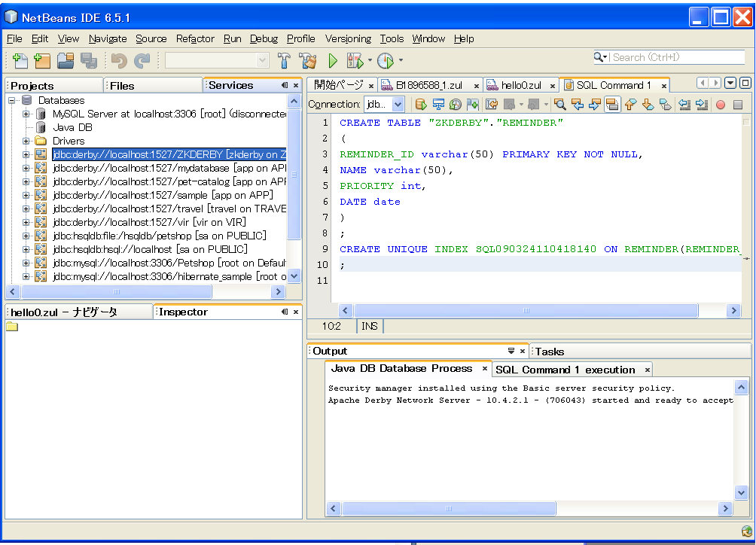Click the New Project toolbar icon
The image size is (756, 545).
tap(42, 61)
